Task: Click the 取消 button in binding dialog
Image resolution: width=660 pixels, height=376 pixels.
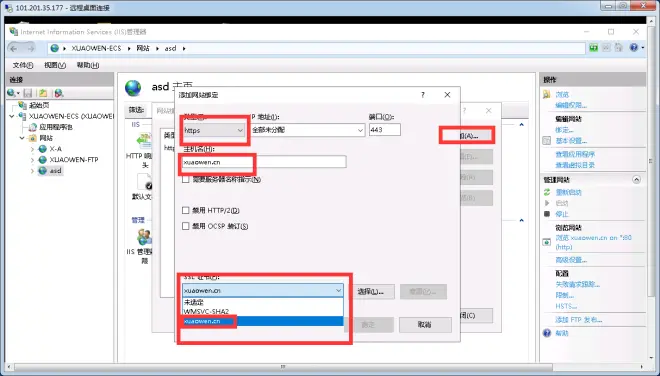Action: pos(425,325)
